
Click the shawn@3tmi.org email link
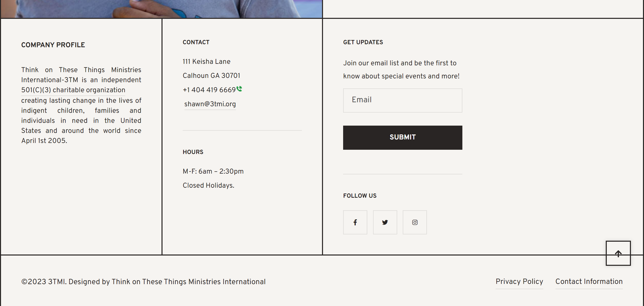pos(210,104)
